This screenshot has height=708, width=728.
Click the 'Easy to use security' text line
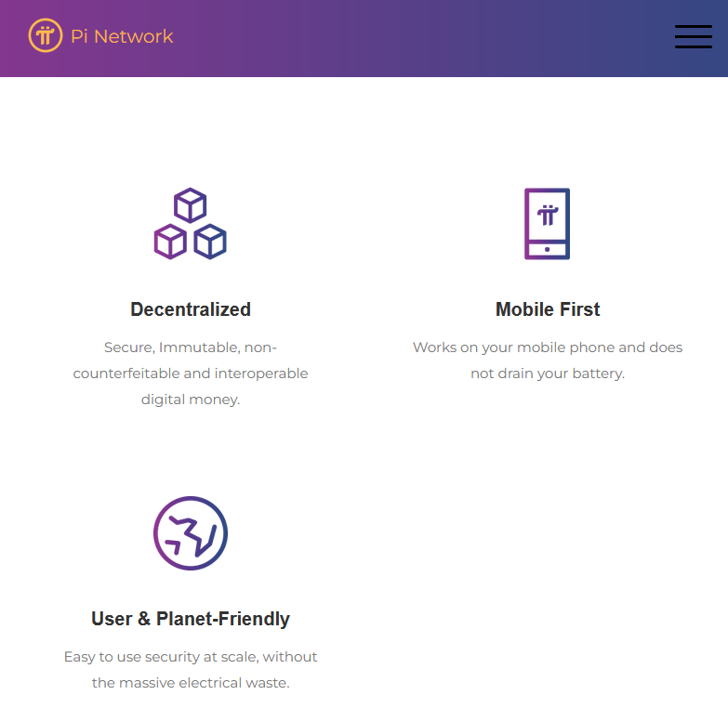pos(191,657)
